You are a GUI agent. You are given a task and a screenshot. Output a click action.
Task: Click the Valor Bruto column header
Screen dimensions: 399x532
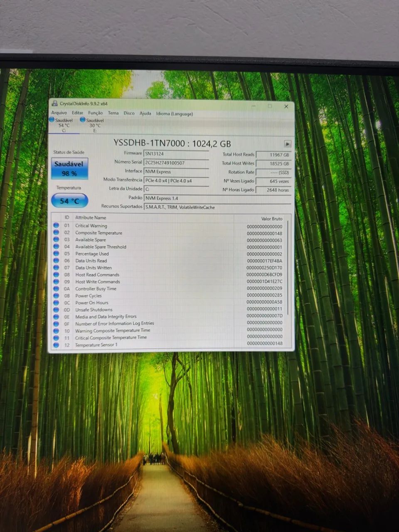point(272,219)
